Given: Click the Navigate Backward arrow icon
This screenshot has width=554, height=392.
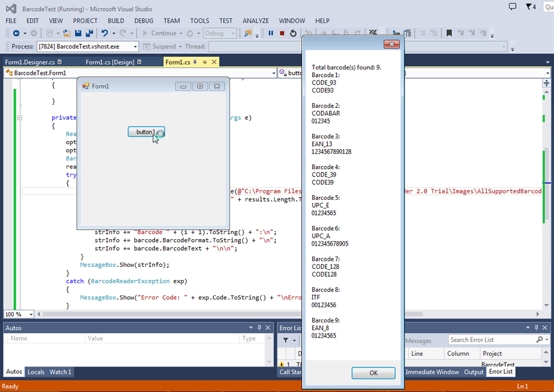Looking at the screenshot, I should coord(16,33).
